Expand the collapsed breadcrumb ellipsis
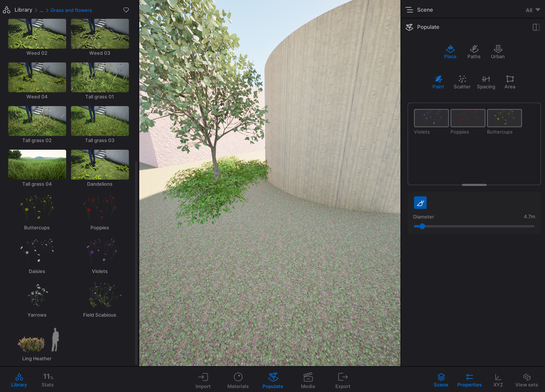This screenshot has width=545, height=392. (x=41, y=10)
